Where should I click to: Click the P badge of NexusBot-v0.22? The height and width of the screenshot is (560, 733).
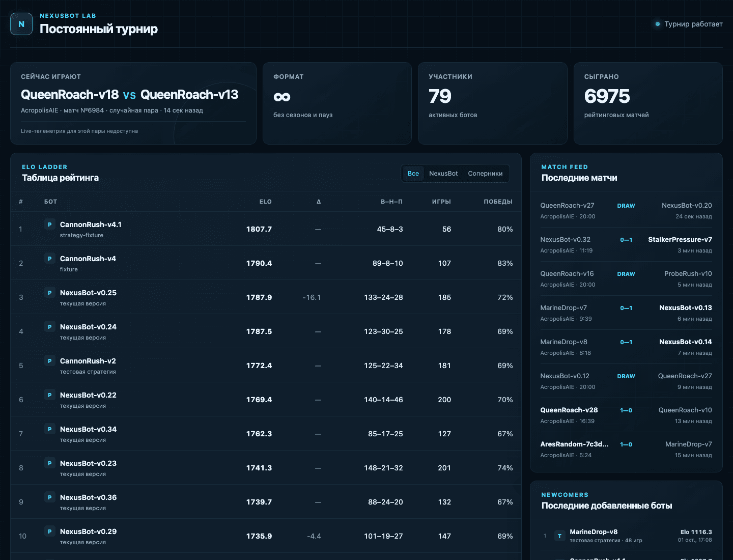click(x=49, y=395)
